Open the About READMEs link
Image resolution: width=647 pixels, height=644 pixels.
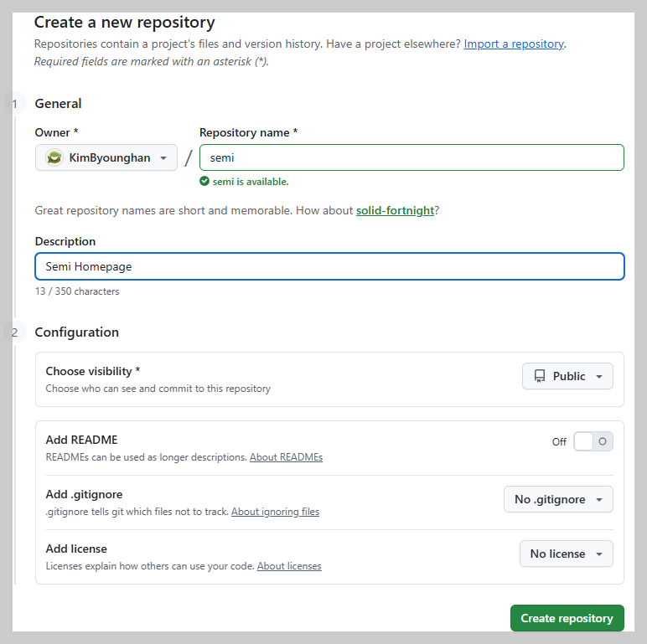click(x=286, y=457)
